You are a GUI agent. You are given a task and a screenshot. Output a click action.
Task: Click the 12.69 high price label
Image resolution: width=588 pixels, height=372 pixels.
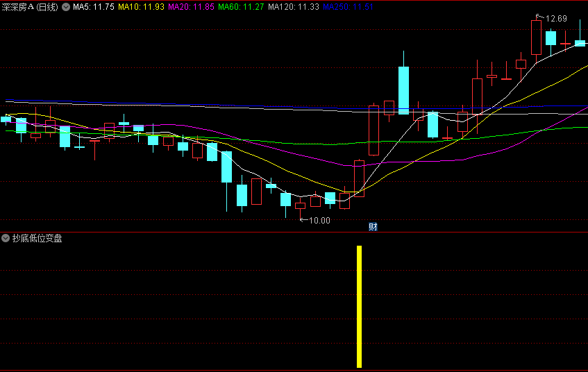556,18
